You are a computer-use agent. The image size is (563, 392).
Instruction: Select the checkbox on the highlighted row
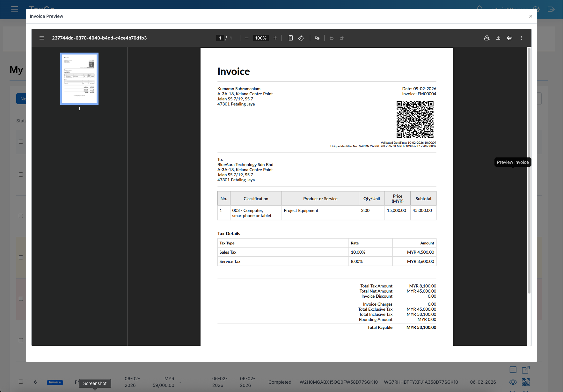(21, 257)
